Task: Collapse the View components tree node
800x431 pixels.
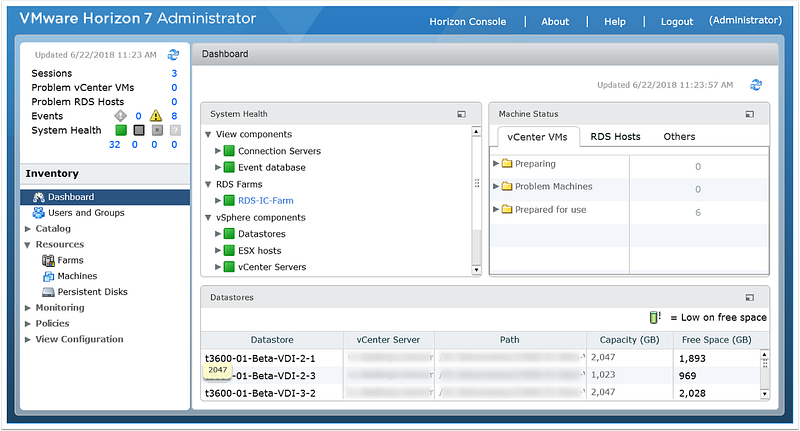Action: tap(208, 135)
